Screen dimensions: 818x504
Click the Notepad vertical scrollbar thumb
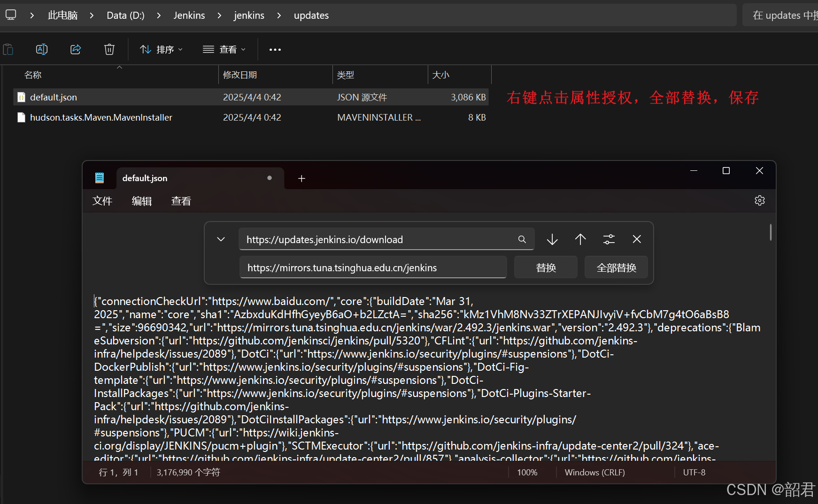click(x=771, y=232)
